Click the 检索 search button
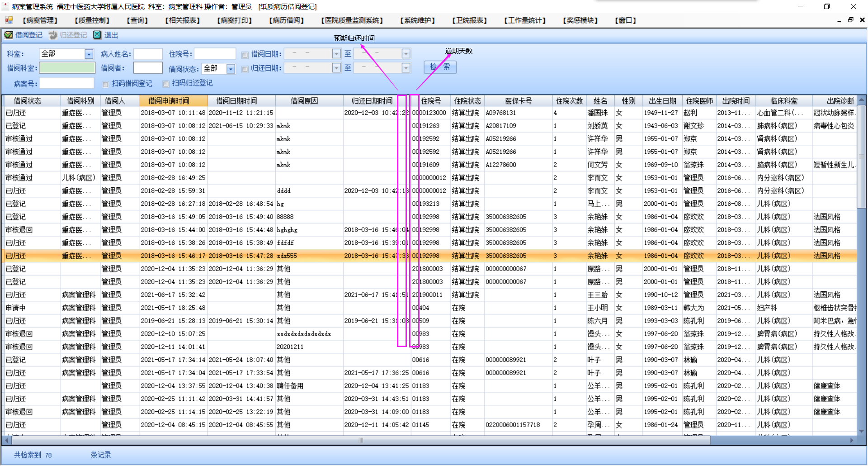 tap(440, 67)
